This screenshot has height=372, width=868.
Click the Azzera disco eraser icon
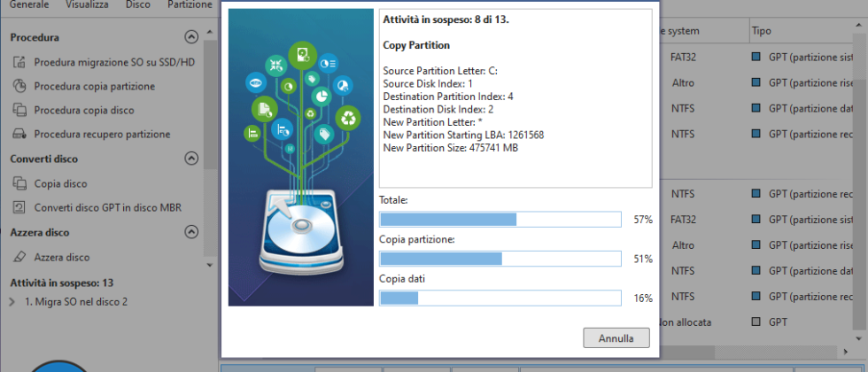pos(19,257)
